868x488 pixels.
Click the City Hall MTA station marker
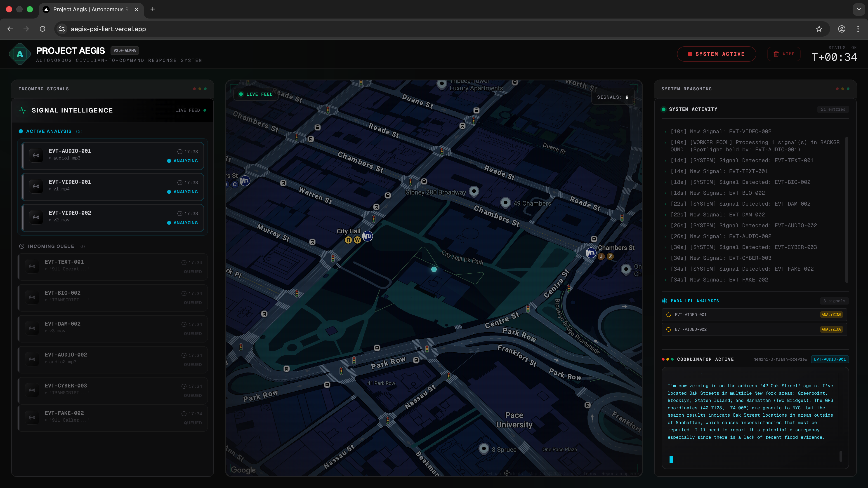[x=367, y=236]
